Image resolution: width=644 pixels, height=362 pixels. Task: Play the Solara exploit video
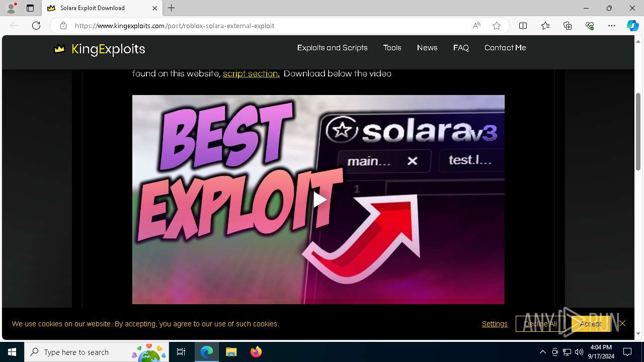click(x=319, y=200)
